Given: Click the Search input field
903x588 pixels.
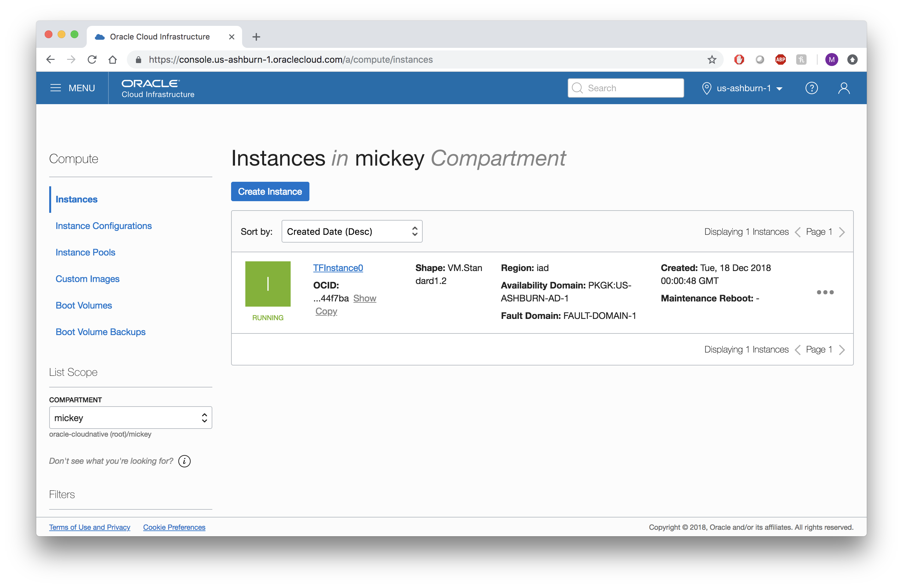Looking at the screenshot, I should [x=626, y=88].
